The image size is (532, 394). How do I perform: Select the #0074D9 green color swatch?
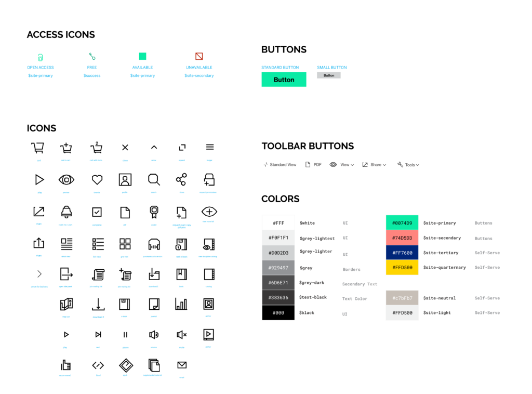pyautogui.click(x=402, y=223)
